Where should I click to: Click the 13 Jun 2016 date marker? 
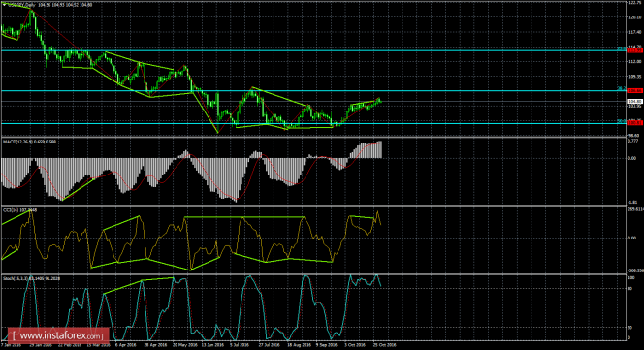[x=212, y=345]
